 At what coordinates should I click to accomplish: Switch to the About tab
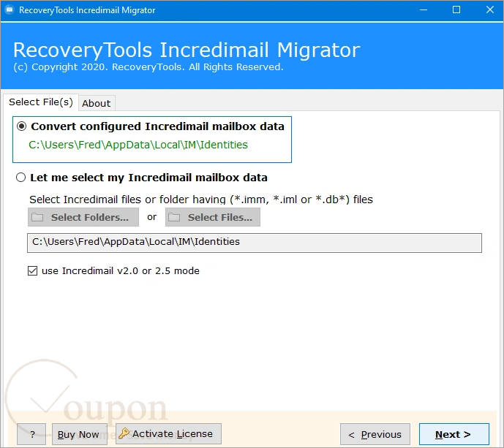[x=96, y=103]
